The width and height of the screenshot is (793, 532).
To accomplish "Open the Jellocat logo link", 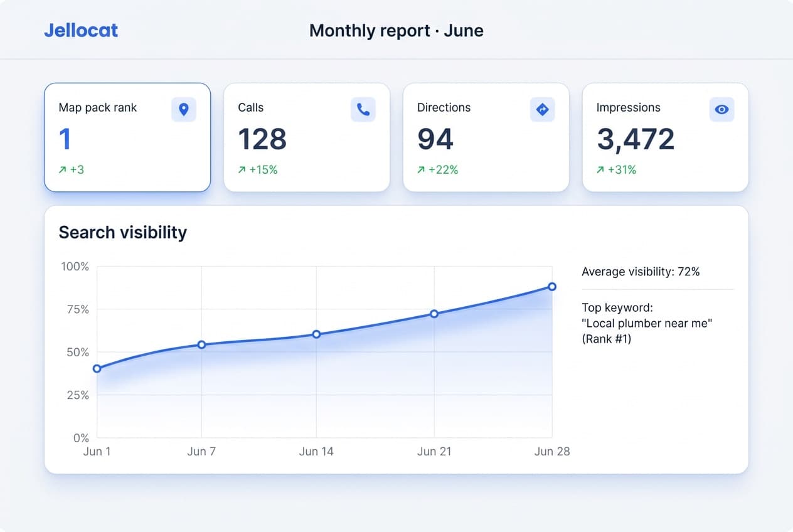I will click(x=81, y=30).
